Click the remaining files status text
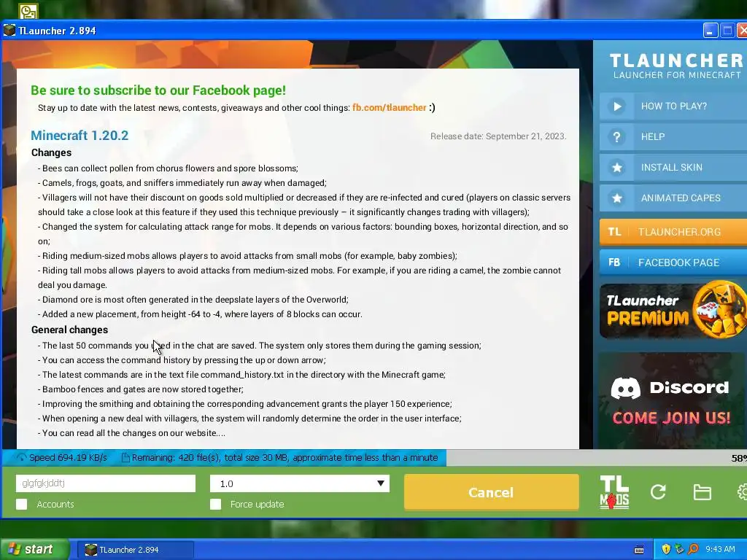This screenshot has width=747, height=560. click(285, 458)
